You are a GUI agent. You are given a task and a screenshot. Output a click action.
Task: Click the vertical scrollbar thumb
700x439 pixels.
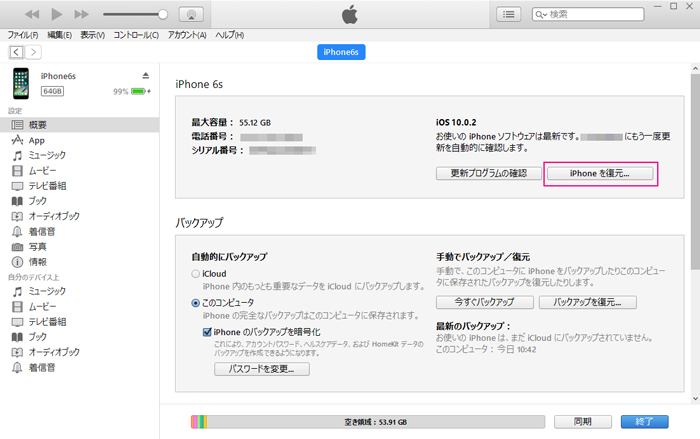point(696,172)
